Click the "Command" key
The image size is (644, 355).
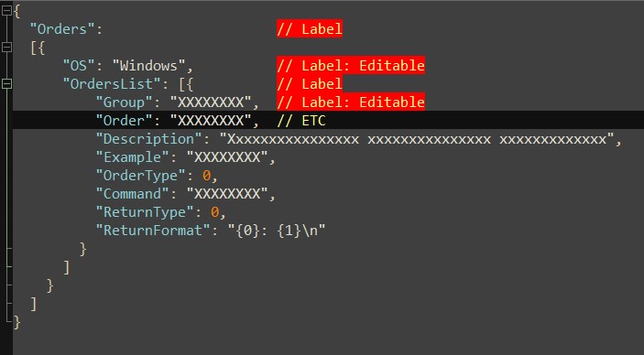pyautogui.click(x=132, y=194)
